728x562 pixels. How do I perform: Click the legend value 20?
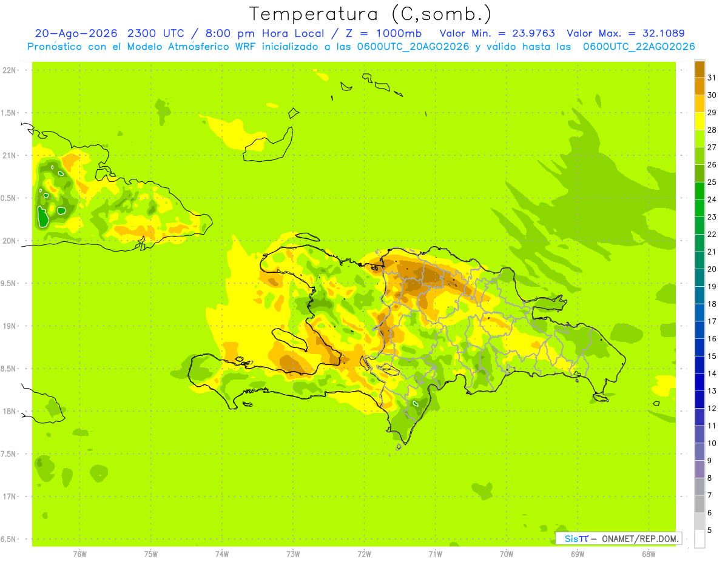click(712, 269)
